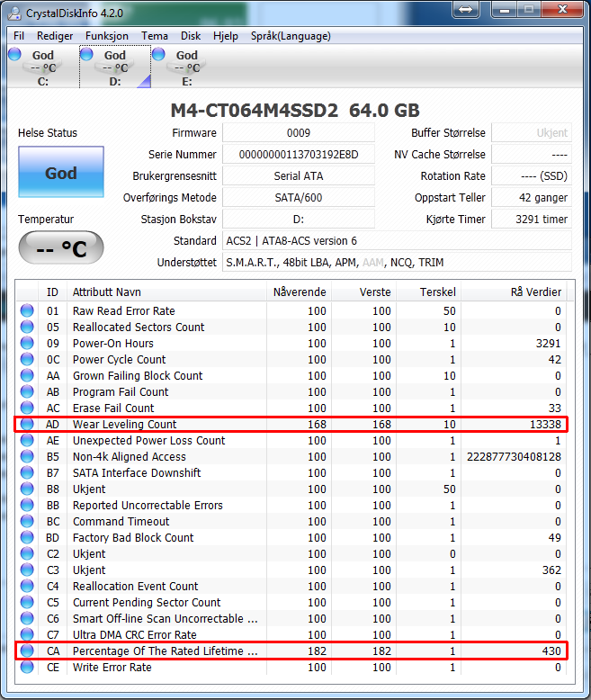Click the Firmware field showing 0009
Screen dimensions: 591x700
(x=299, y=133)
